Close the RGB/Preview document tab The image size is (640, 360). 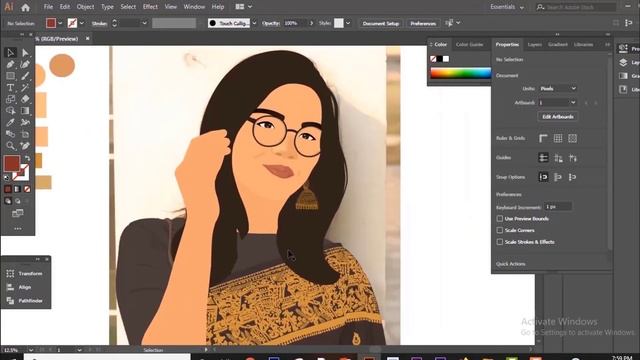[x=87, y=38]
